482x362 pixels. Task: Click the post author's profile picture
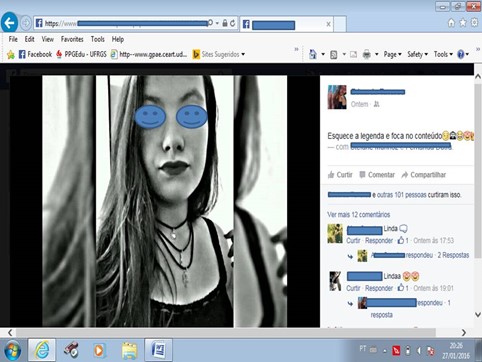[x=337, y=97]
